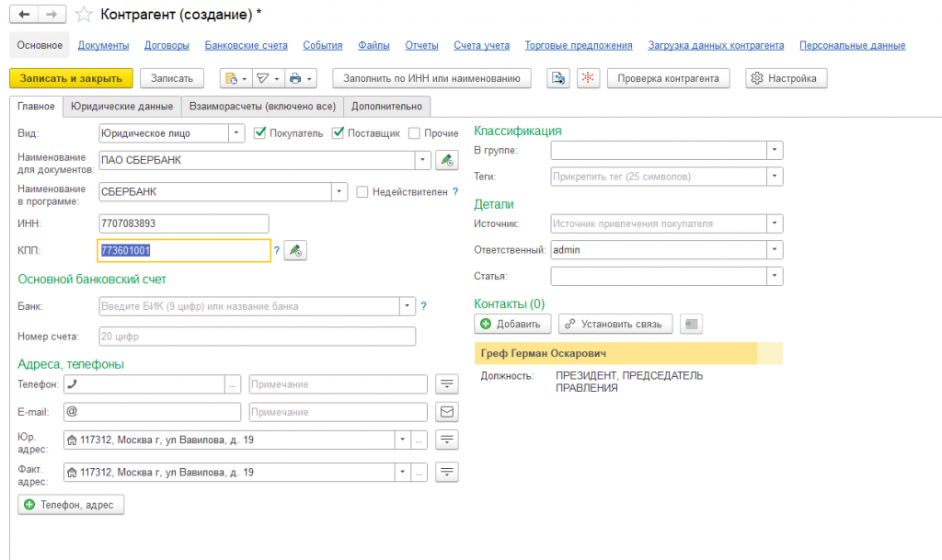Expand the Статья dropdown
Screen dimensions: 942x560
pyautogui.click(x=775, y=276)
